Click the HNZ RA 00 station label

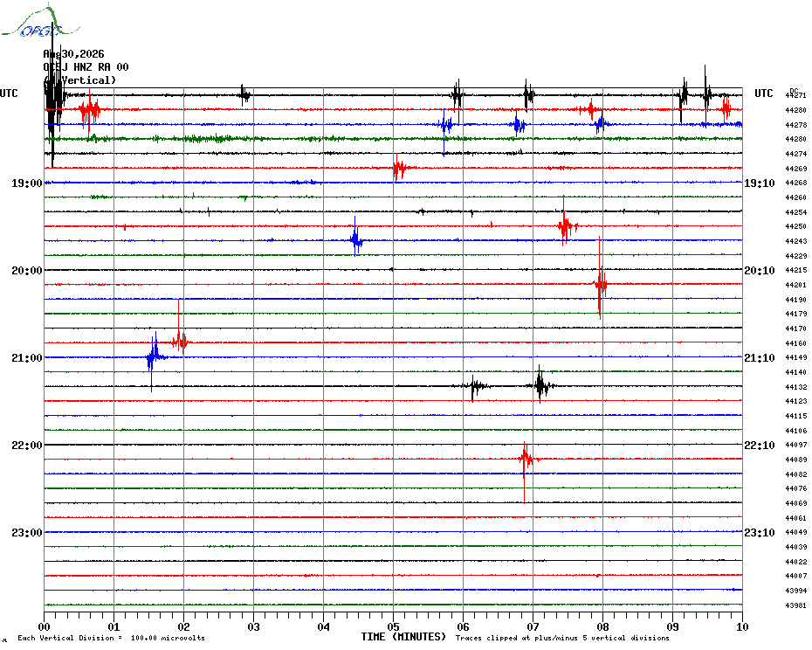point(101,67)
